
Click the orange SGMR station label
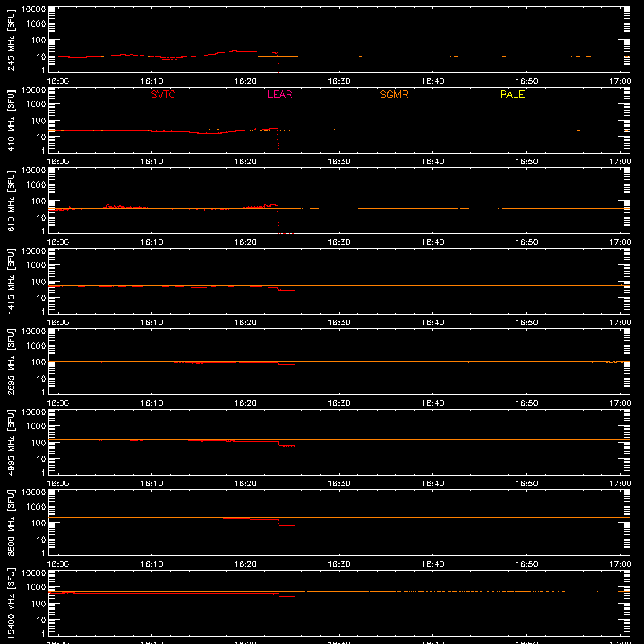394,94
